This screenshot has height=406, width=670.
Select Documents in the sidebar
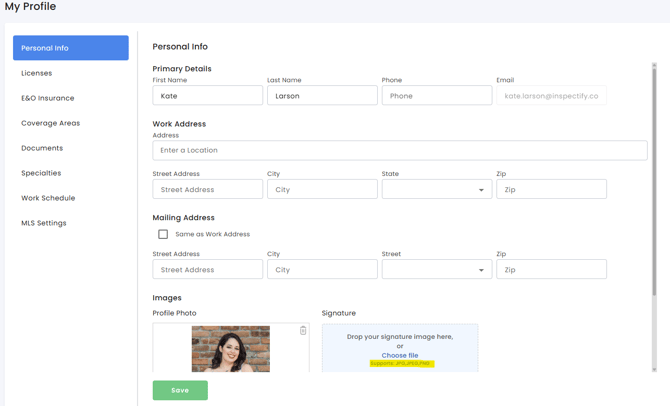(x=42, y=148)
